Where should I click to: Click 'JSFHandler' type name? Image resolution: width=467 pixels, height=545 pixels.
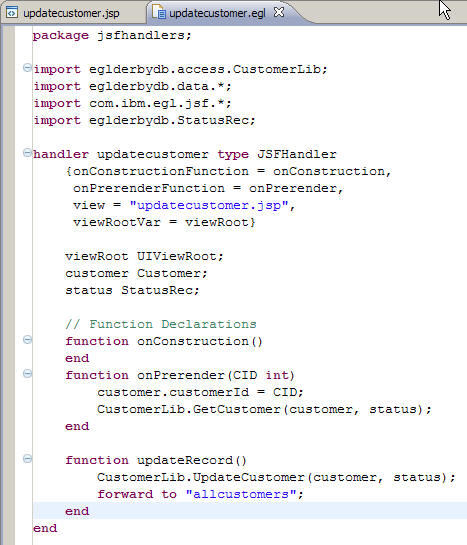point(297,154)
